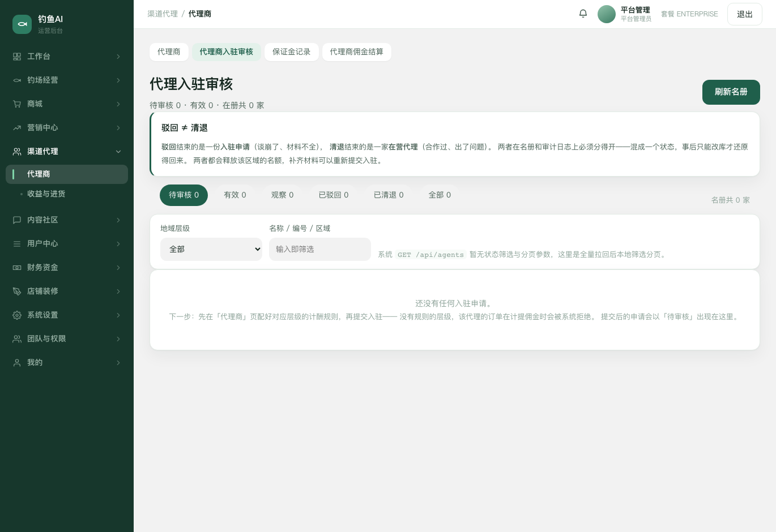The height and width of the screenshot is (532, 776).
Task: Filter by 已清退 0 status
Action: (x=389, y=195)
